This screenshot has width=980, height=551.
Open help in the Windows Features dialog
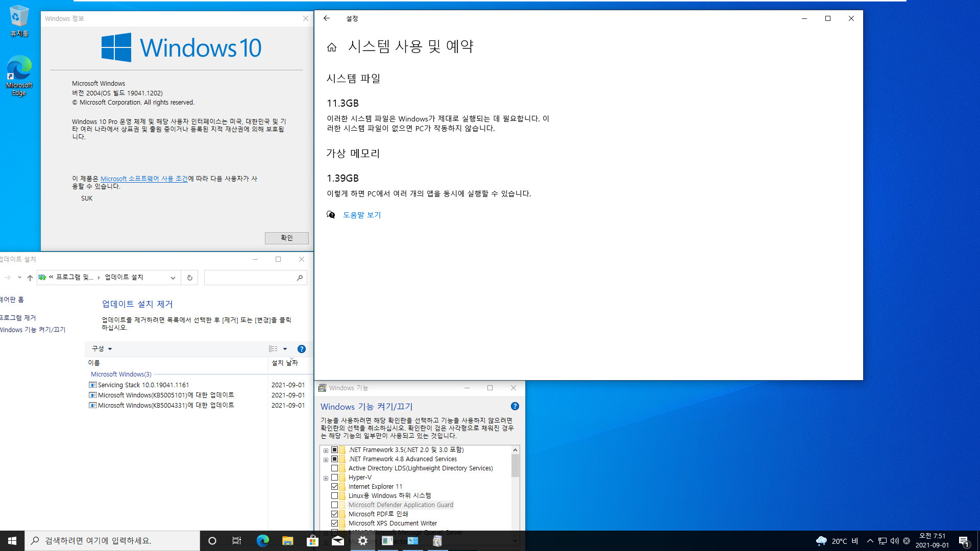515,406
